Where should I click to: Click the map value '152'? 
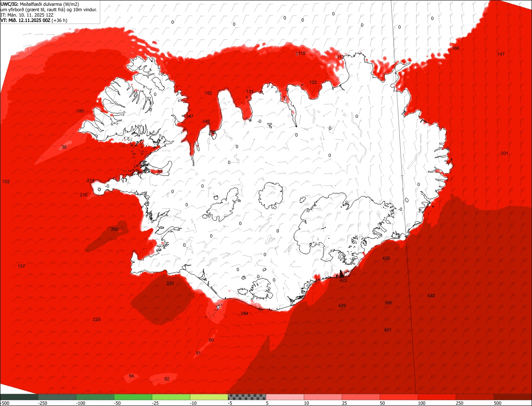point(208,93)
